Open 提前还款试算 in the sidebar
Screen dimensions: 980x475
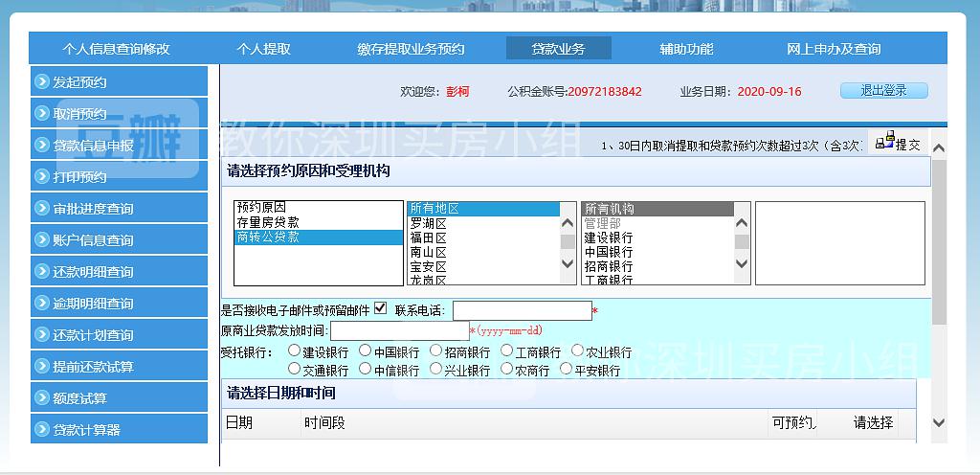(x=93, y=366)
